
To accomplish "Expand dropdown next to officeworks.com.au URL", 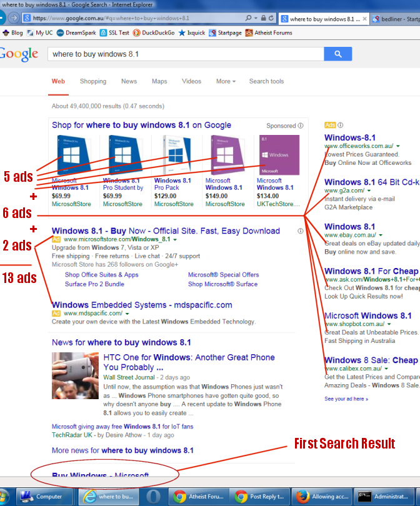I will (398, 146).
